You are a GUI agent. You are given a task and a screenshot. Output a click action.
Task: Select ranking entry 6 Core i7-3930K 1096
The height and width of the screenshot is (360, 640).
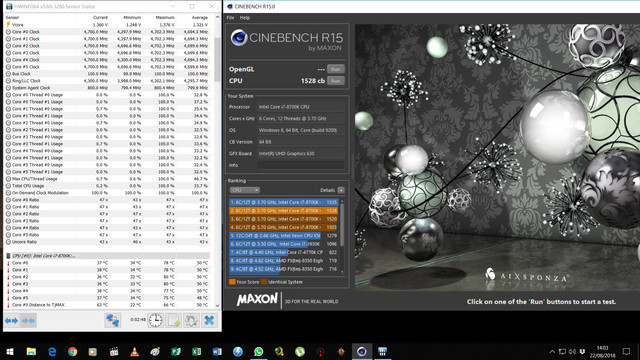click(284, 244)
